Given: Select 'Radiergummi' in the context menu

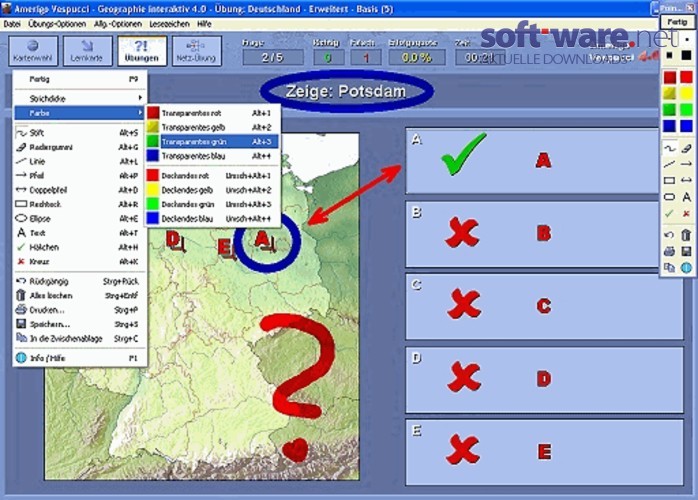Looking at the screenshot, I should pyautogui.click(x=80, y=147).
